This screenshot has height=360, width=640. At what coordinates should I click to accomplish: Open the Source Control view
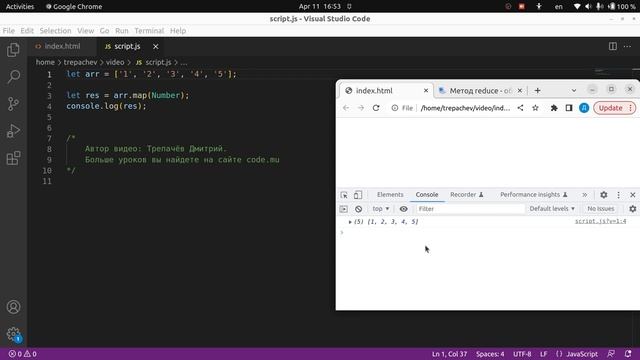tap(13, 104)
